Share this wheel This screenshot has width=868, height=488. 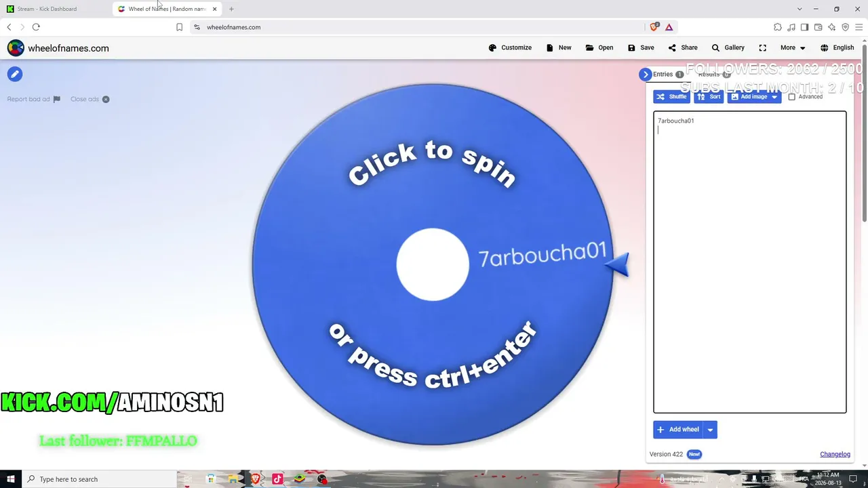682,48
